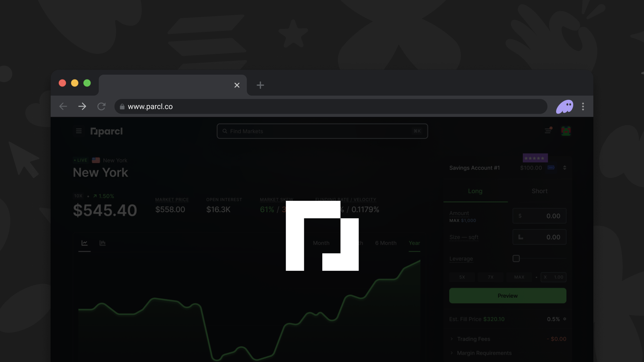Click the Find Markets search field
This screenshot has height=362, width=644.
tap(322, 131)
